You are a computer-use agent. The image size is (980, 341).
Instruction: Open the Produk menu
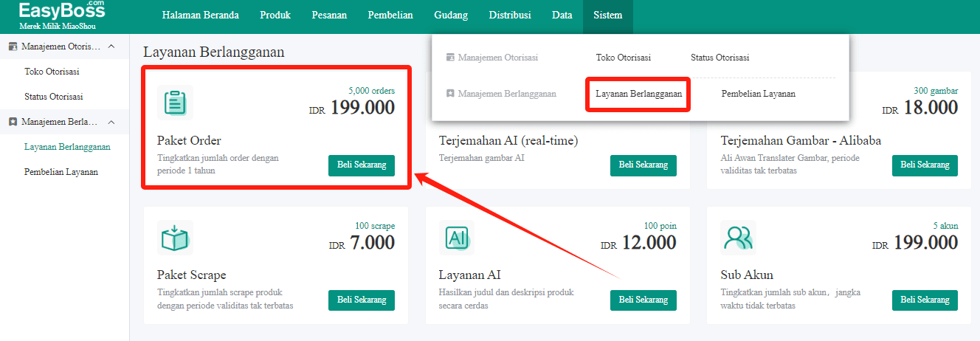click(x=275, y=15)
